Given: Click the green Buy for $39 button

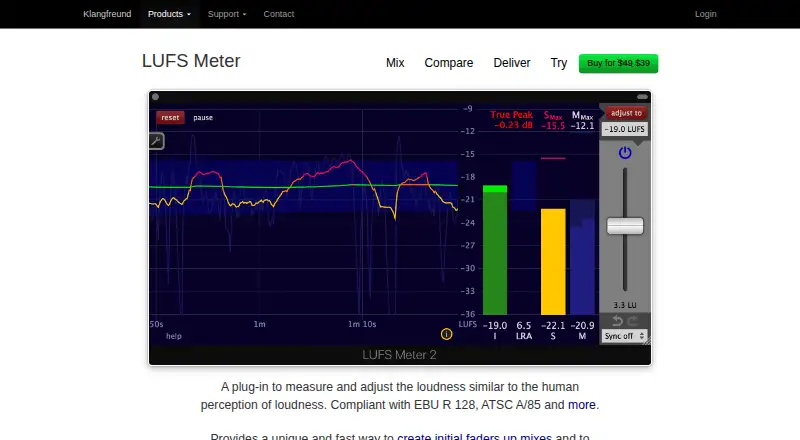Looking at the screenshot, I should pos(618,63).
